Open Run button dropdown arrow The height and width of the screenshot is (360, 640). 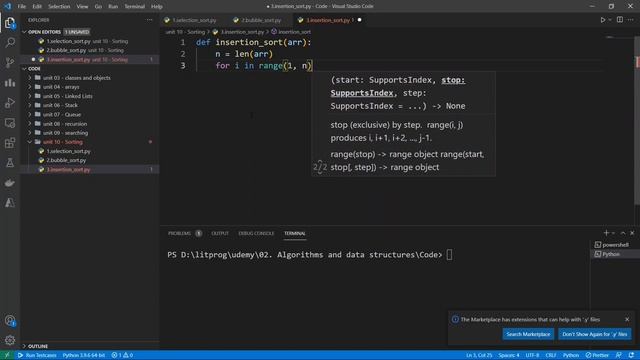pyautogui.click(x=610, y=20)
